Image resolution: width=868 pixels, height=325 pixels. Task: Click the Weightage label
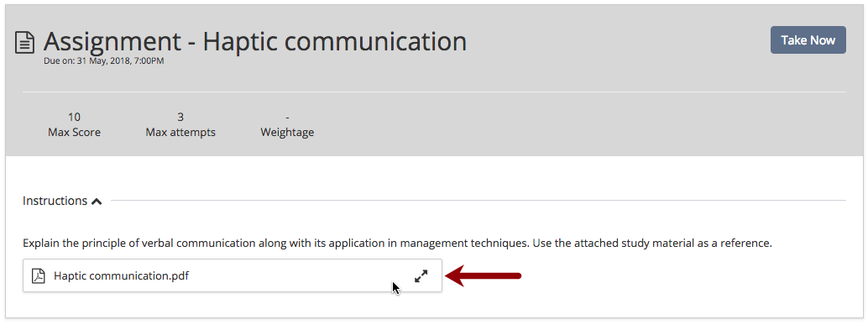pyautogui.click(x=287, y=133)
